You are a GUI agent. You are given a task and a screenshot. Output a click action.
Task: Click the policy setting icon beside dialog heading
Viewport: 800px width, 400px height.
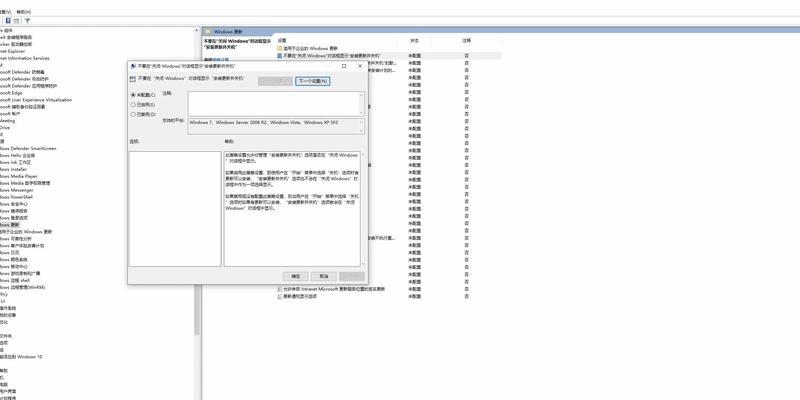[x=133, y=79]
